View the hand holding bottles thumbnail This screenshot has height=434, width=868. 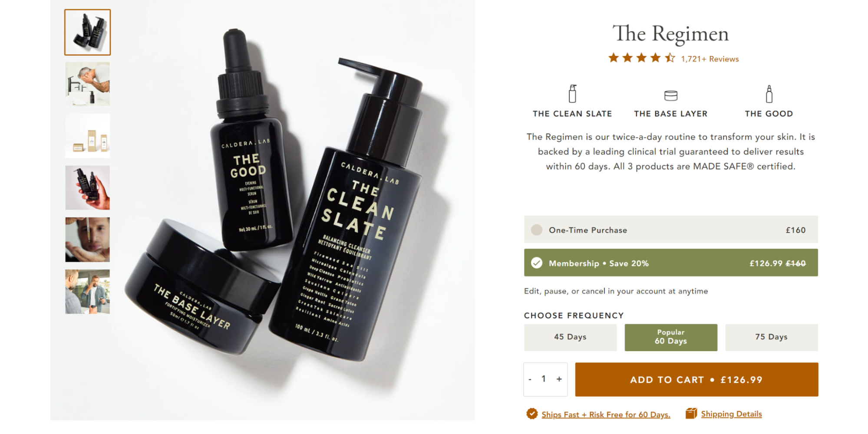point(88,187)
